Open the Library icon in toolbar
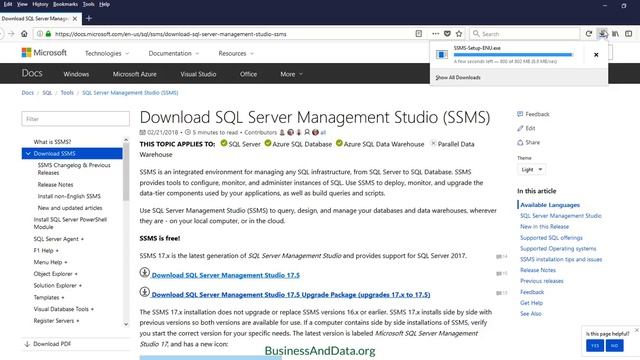 click(615, 34)
